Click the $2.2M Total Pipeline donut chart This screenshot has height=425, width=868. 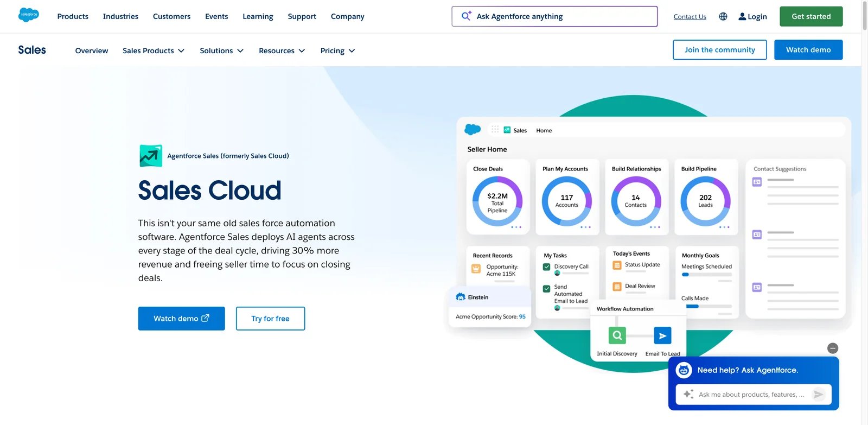coord(497,201)
